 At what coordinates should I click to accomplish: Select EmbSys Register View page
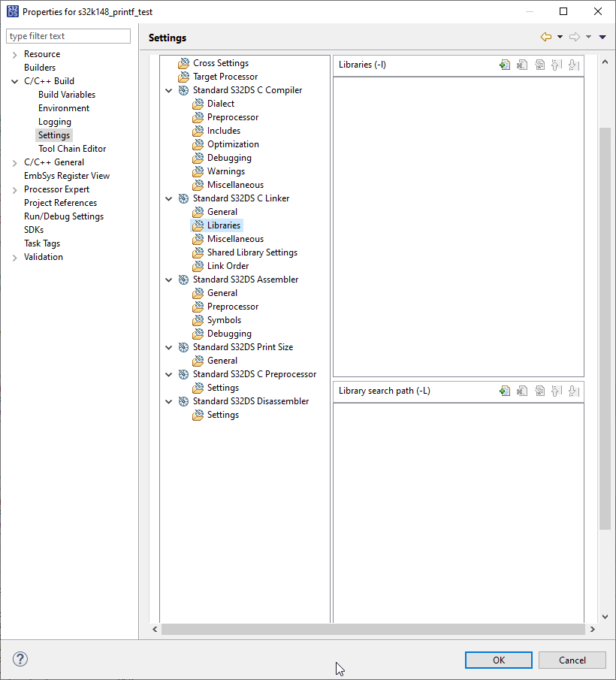click(x=67, y=176)
